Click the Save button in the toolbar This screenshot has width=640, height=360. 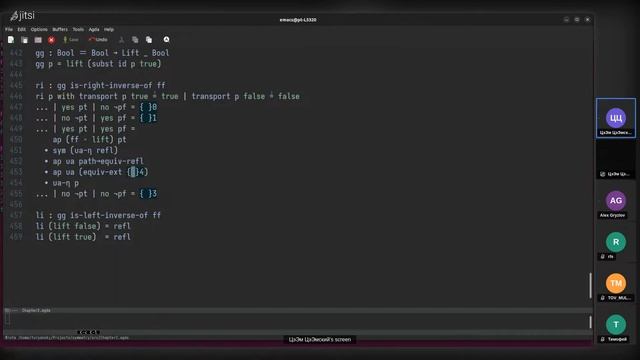(71, 40)
